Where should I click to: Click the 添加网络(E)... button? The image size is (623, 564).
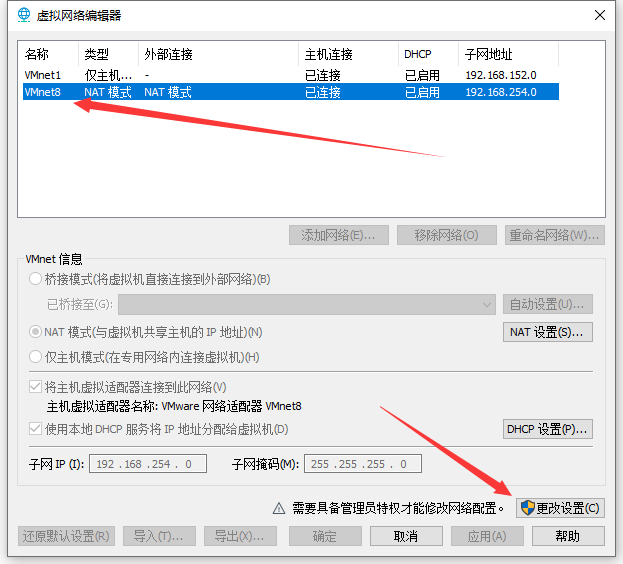tap(339, 235)
